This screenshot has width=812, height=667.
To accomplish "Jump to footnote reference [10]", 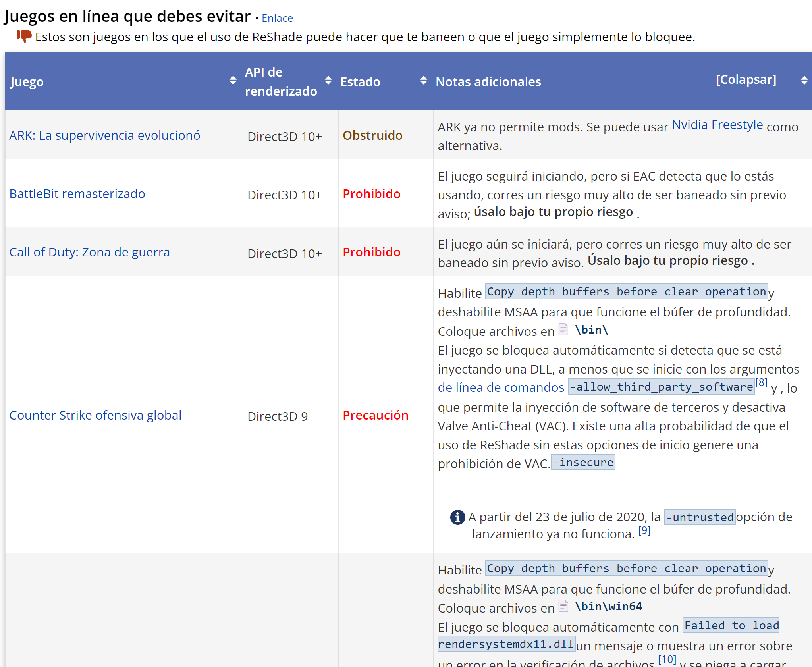I will [x=667, y=659].
